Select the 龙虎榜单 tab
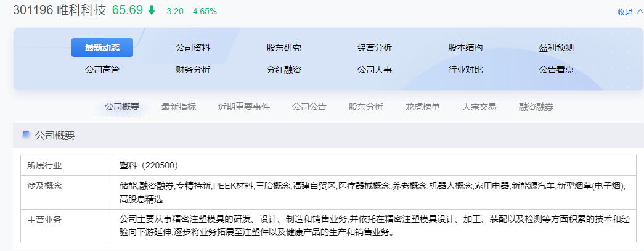This screenshot has width=644, height=251. pos(423,107)
